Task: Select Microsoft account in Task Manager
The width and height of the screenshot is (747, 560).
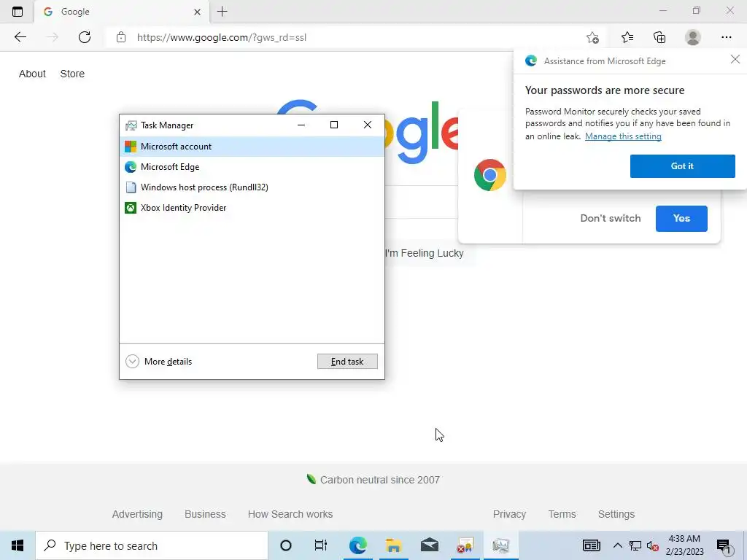Action: [x=252, y=146]
